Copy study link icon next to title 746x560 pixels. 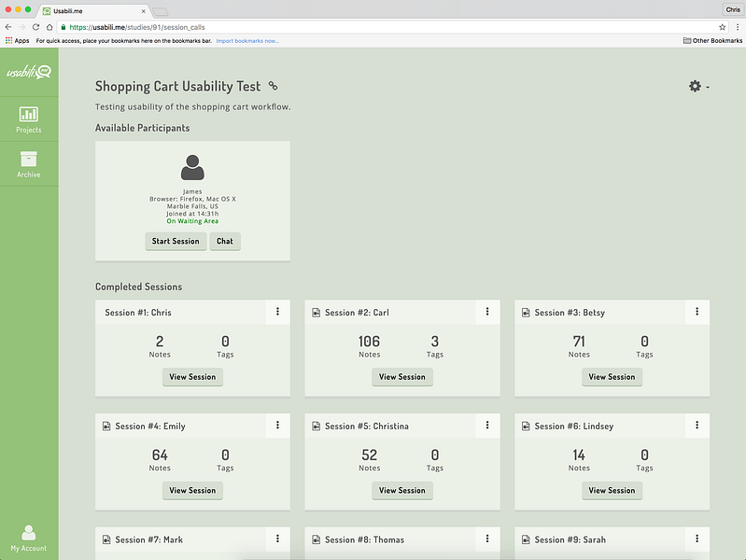[x=273, y=86]
